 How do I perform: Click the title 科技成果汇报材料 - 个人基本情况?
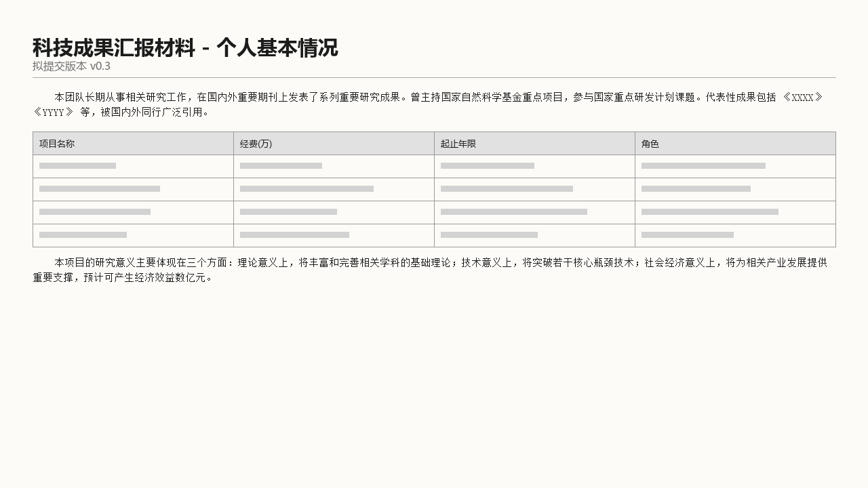click(x=185, y=47)
